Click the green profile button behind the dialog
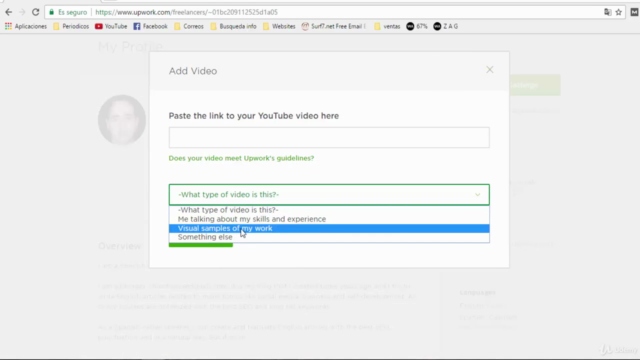 [x=535, y=85]
